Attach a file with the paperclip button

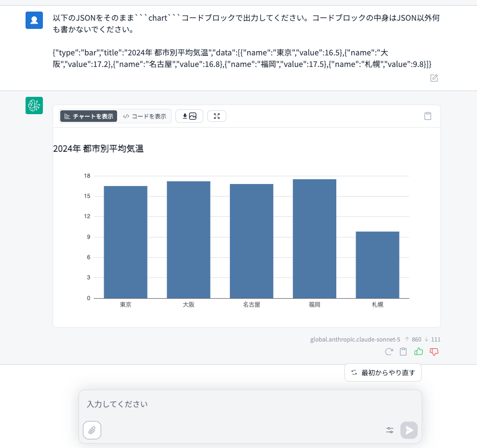pyautogui.click(x=92, y=430)
